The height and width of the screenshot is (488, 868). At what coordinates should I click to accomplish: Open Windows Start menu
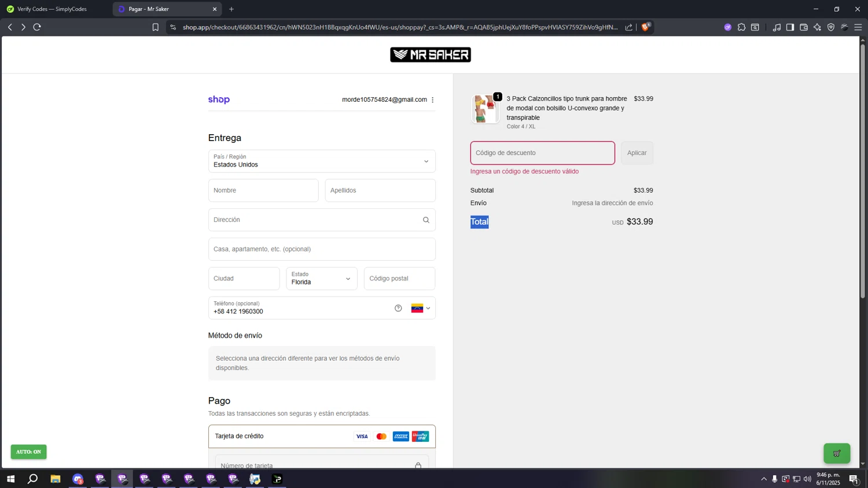click(10, 479)
